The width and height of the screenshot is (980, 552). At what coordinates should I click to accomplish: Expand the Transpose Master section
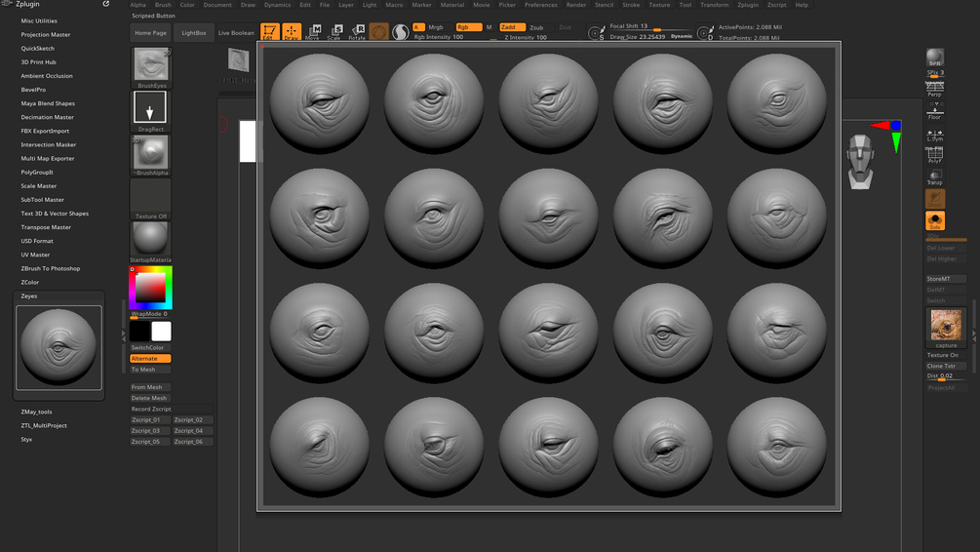46,227
